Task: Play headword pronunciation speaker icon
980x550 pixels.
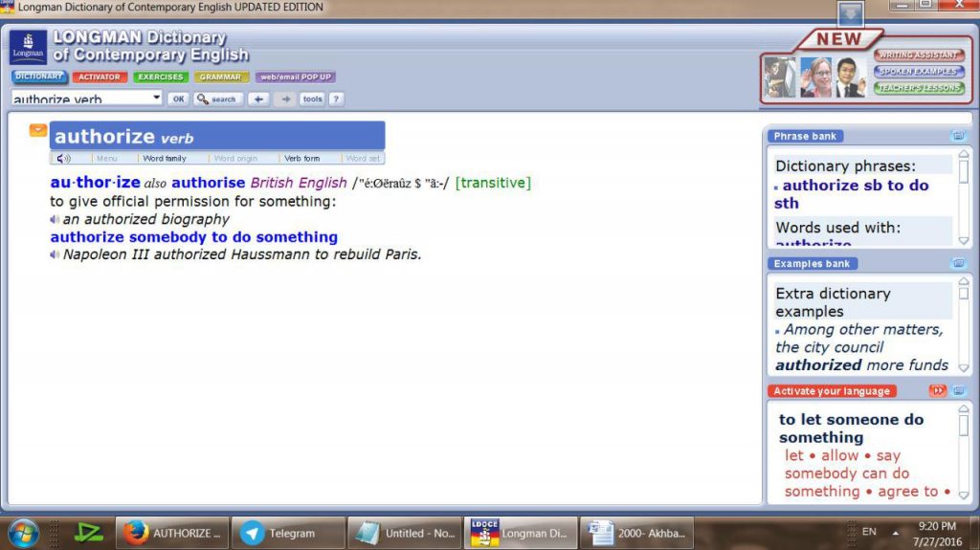Action: pos(64,159)
